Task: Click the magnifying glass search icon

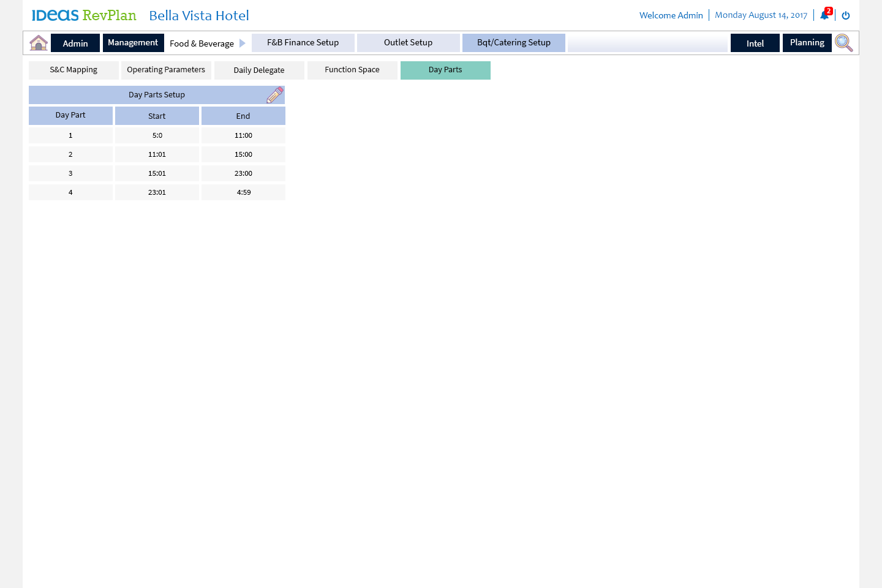Action: tap(843, 43)
